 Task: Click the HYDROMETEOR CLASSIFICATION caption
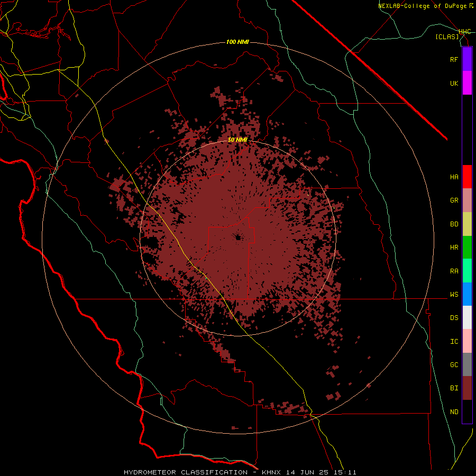coord(186,472)
